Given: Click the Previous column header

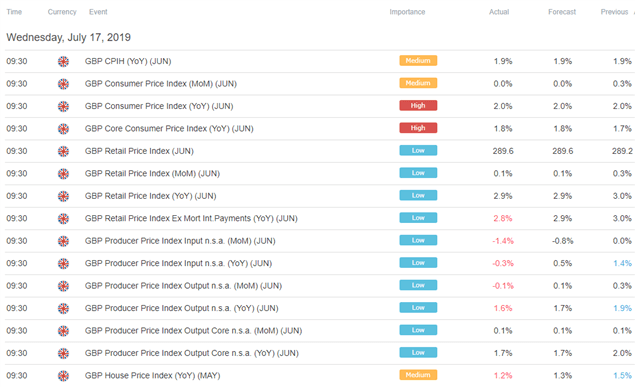Looking at the screenshot, I should tap(614, 12).
